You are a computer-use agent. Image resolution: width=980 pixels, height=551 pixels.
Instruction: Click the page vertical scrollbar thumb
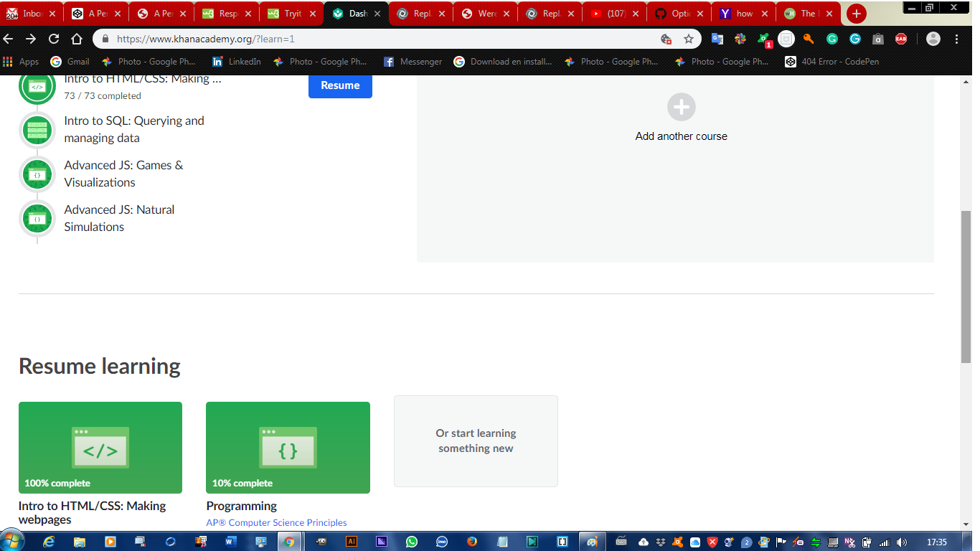point(966,287)
